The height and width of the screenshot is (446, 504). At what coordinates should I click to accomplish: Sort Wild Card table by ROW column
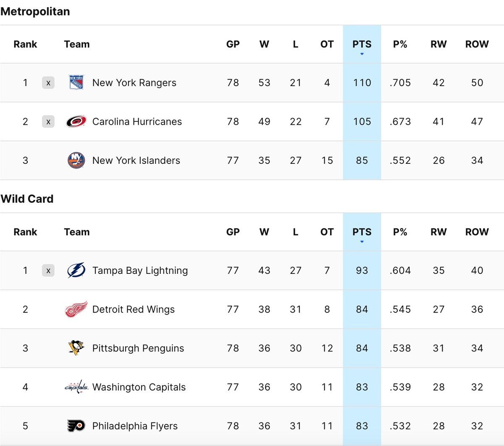click(477, 232)
